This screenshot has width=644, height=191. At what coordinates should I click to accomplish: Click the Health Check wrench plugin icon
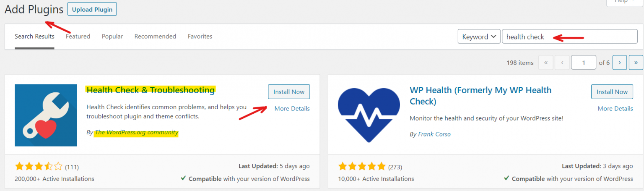pos(46,115)
